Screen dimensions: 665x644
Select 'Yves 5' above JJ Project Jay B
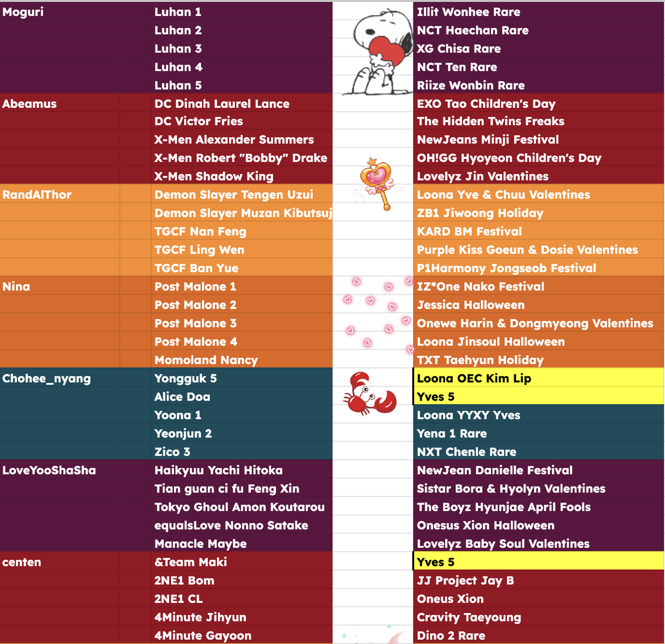539,562
